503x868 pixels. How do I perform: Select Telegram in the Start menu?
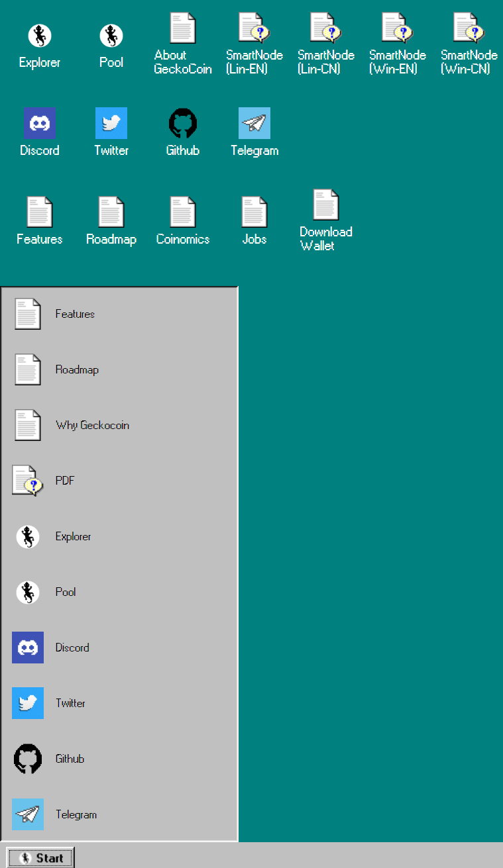pyautogui.click(x=119, y=814)
